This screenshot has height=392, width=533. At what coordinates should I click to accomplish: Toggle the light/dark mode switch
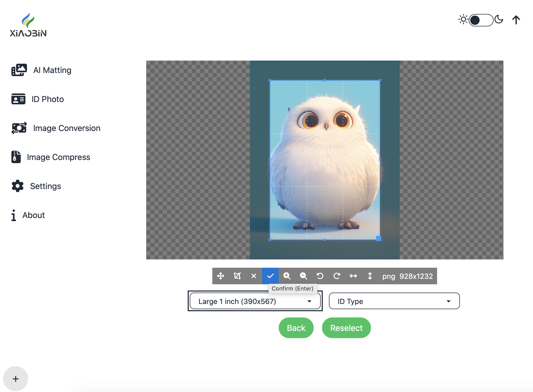pos(481,20)
